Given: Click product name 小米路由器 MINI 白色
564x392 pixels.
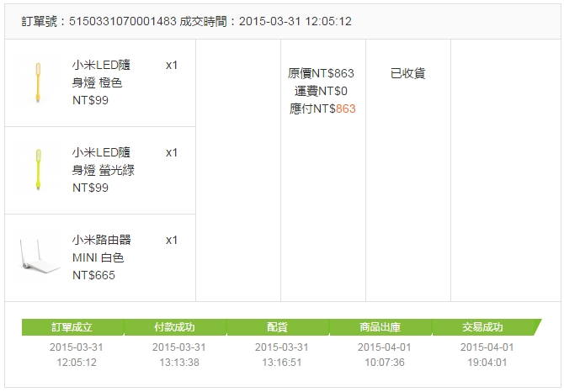Looking at the screenshot, I should pyautogui.click(x=101, y=249).
